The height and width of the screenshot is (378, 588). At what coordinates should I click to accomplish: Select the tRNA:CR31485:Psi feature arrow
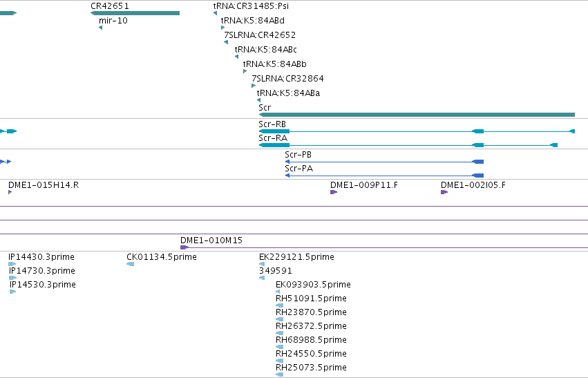216,13
